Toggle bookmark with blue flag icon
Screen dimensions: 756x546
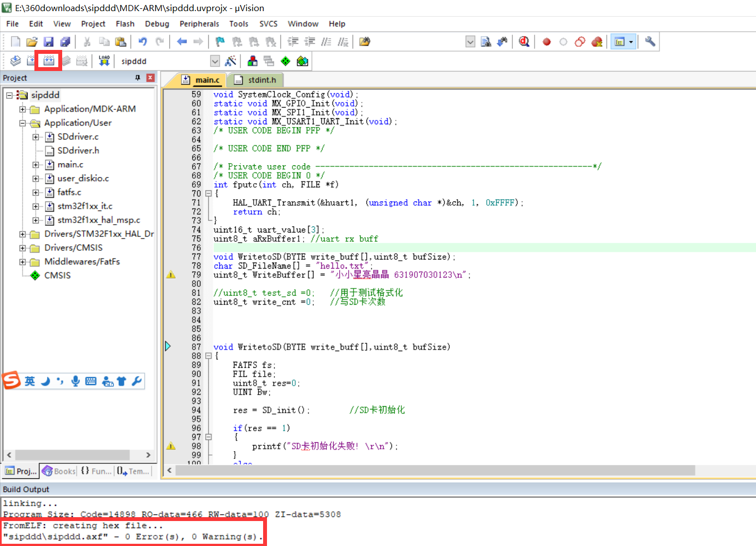pos(220,42)
